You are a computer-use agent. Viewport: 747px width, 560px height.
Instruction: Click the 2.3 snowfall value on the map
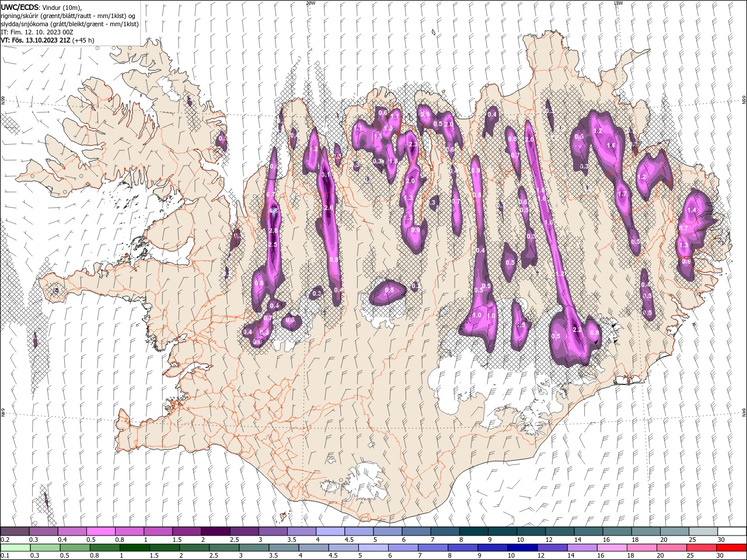tap(413, 144)
